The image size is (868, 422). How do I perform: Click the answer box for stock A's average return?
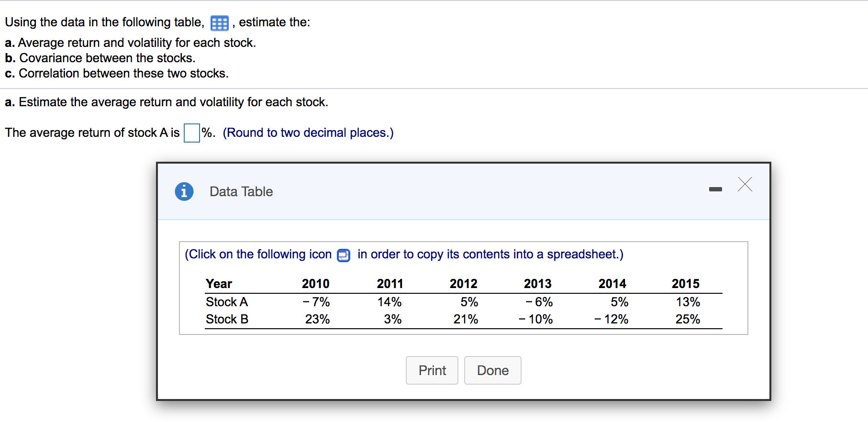tap(191, 133)
